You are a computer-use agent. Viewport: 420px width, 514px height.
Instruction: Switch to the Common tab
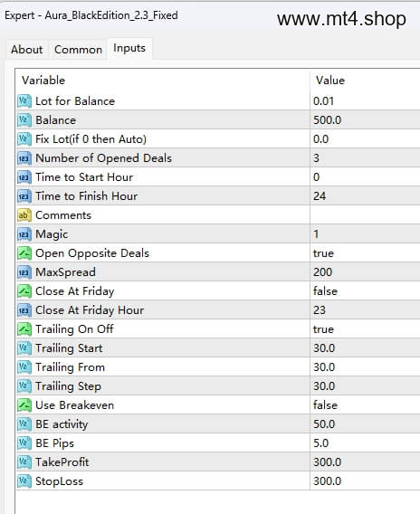(x=78, y=50)
